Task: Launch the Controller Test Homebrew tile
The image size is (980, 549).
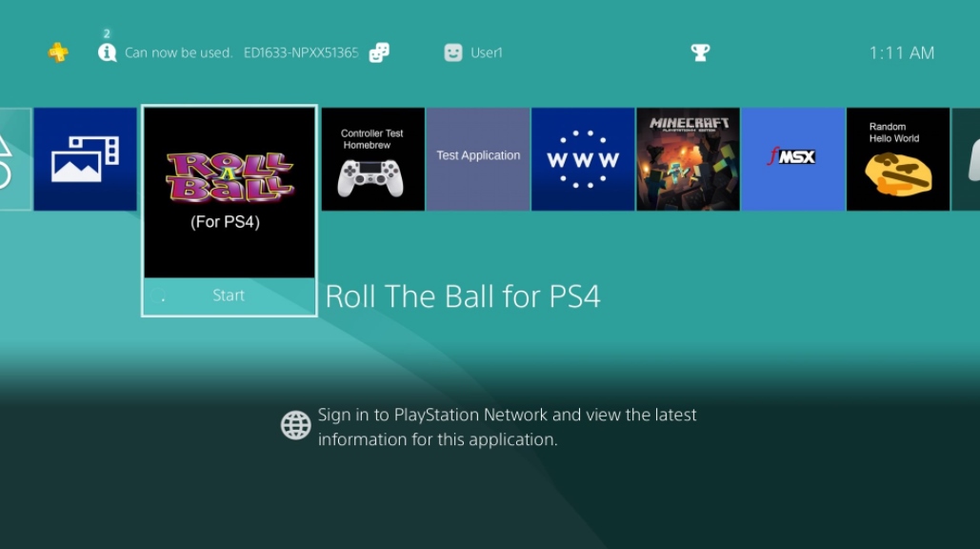Action: point(373,159)
